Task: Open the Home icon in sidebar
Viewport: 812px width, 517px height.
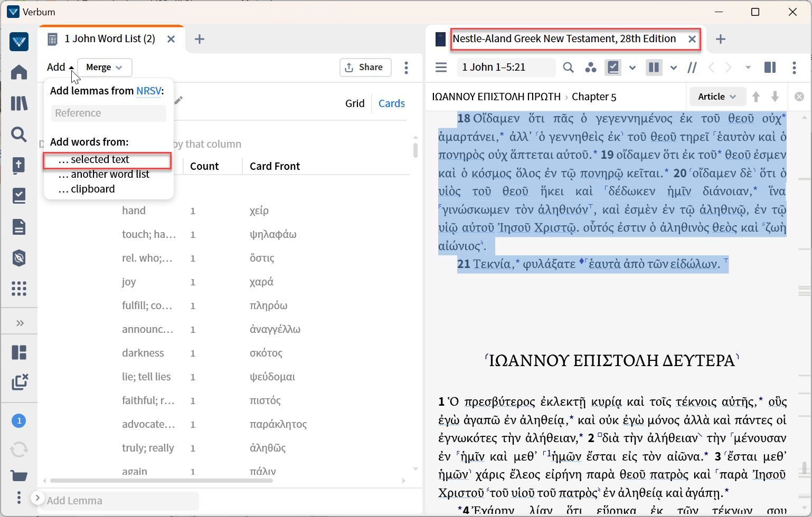Action: 19,72
